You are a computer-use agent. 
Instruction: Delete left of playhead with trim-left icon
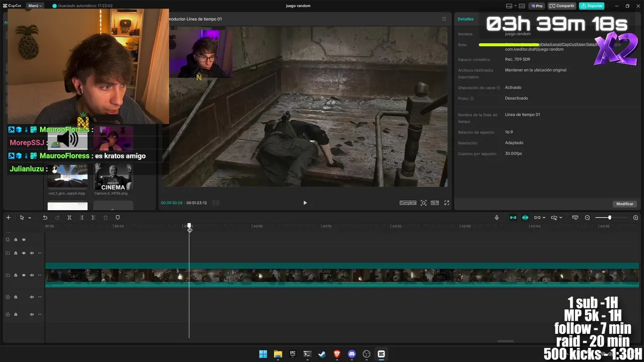click(82, 218)
